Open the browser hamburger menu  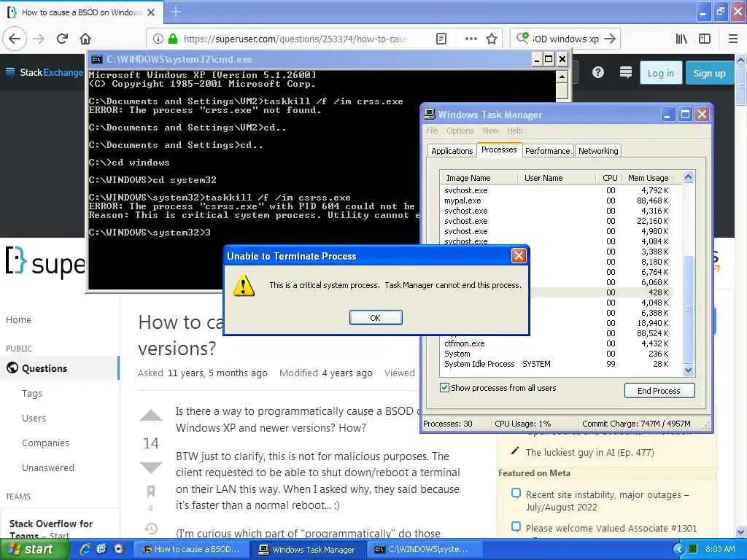coord(733,39)
